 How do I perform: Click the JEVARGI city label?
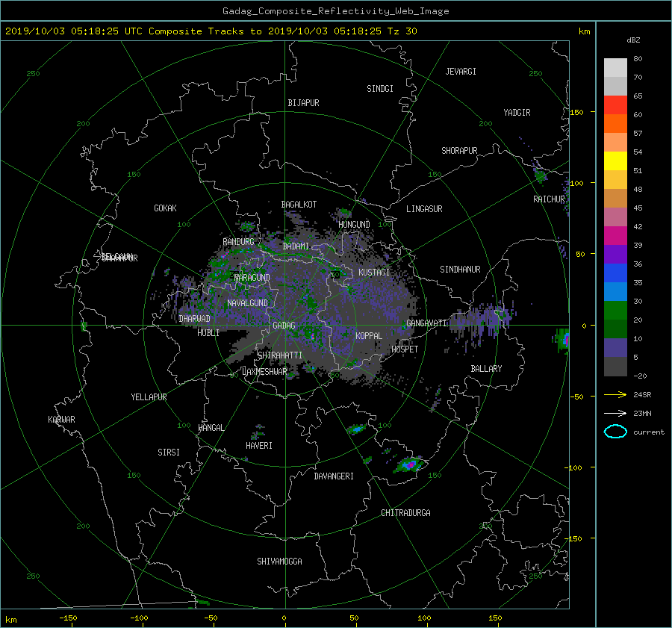click(x=461, y=72)
